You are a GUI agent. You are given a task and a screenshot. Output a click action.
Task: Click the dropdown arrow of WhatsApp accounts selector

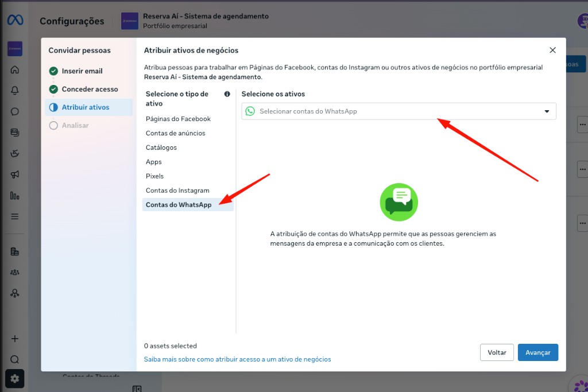(547, 111)
